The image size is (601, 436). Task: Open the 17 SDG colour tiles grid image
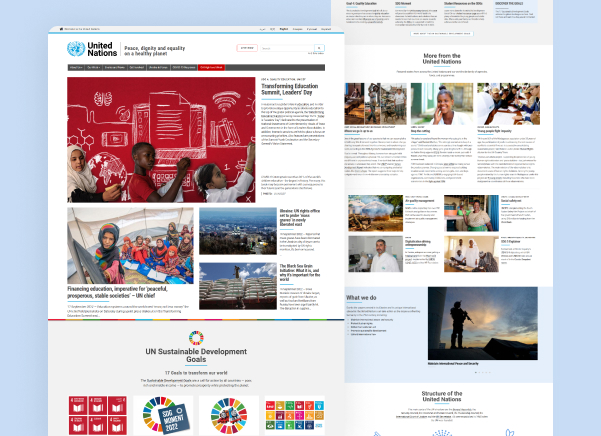pos(295,415)
